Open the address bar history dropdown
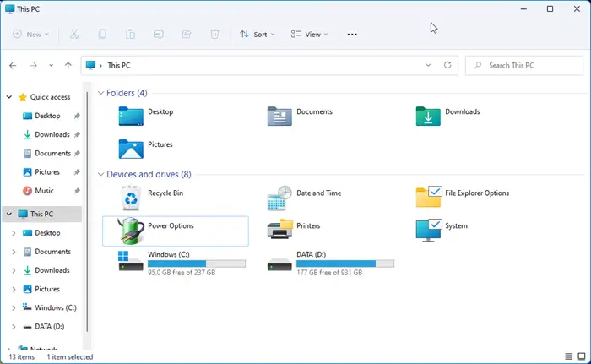Screen dimensions: 591x364 [428, 65]
